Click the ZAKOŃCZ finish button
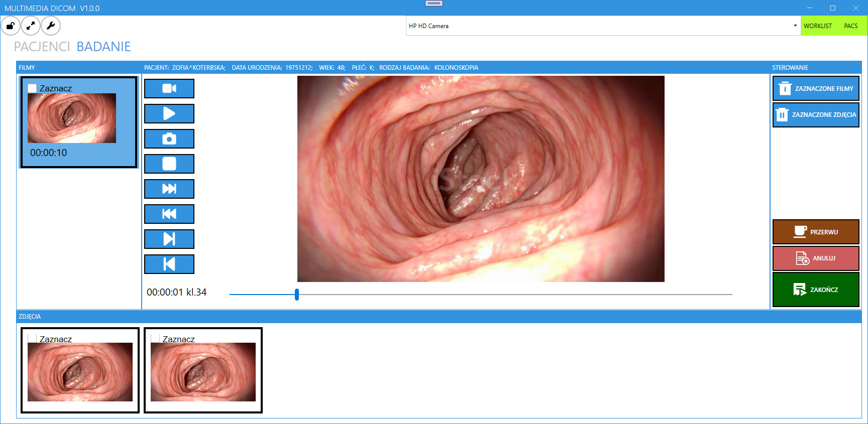This screenshot has height=424, width=868. tap(816, 290)
